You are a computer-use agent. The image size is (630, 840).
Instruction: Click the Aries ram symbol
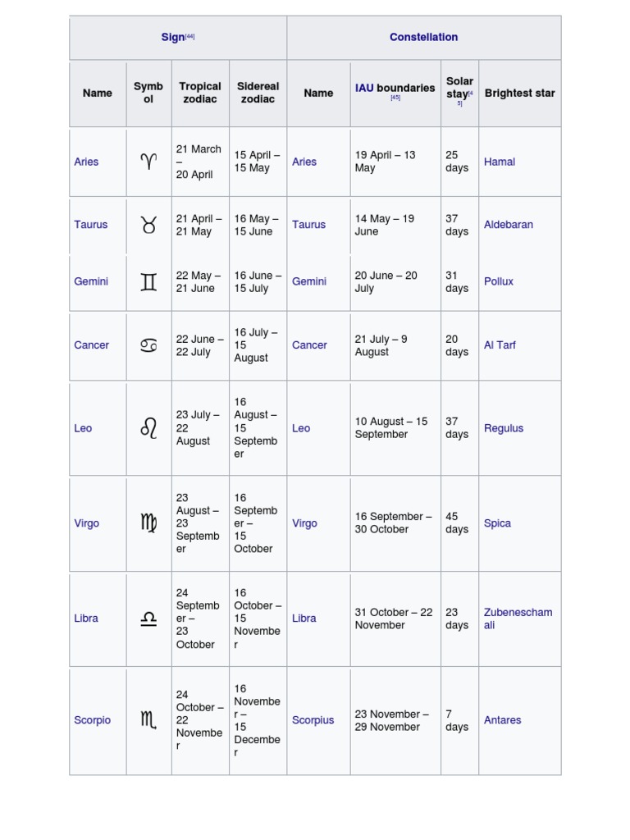point(148,162)
